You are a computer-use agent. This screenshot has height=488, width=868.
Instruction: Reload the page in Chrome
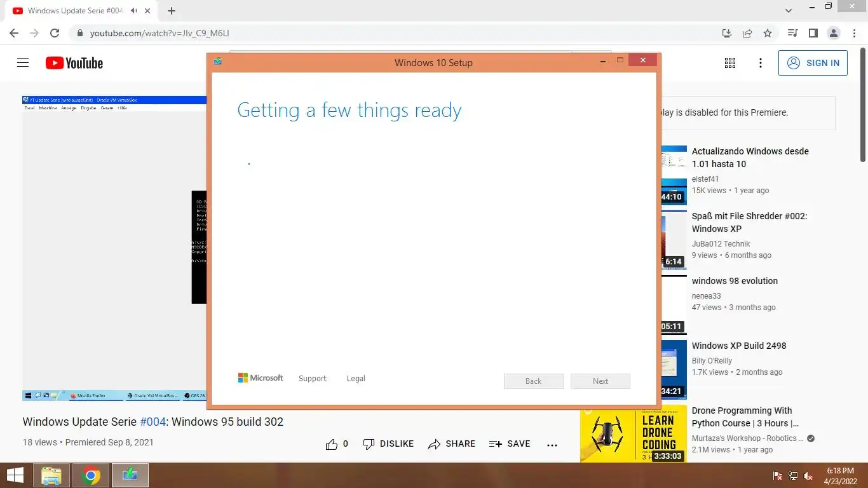pyautogui.click(x=55, y=33)
